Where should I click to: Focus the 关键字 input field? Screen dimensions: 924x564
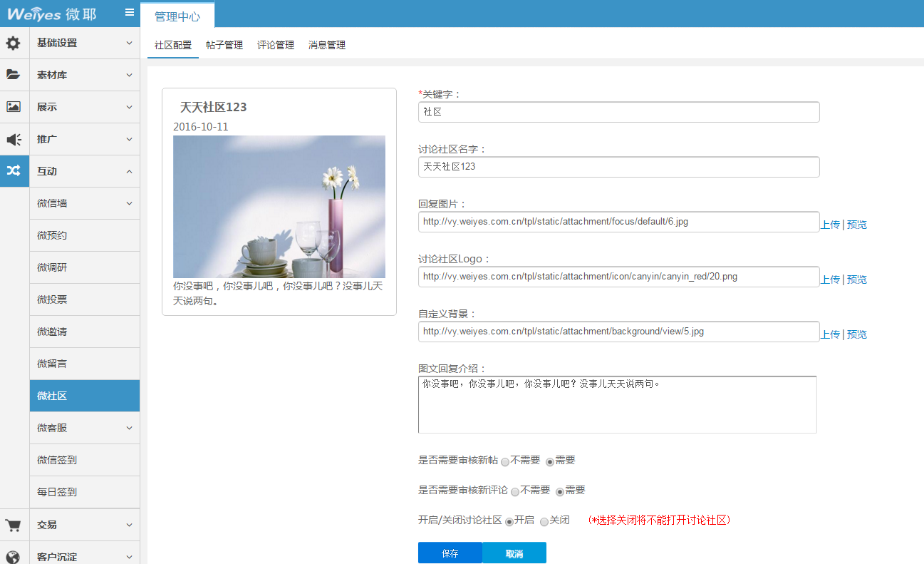pyautogui.click(x=618, y=112)
